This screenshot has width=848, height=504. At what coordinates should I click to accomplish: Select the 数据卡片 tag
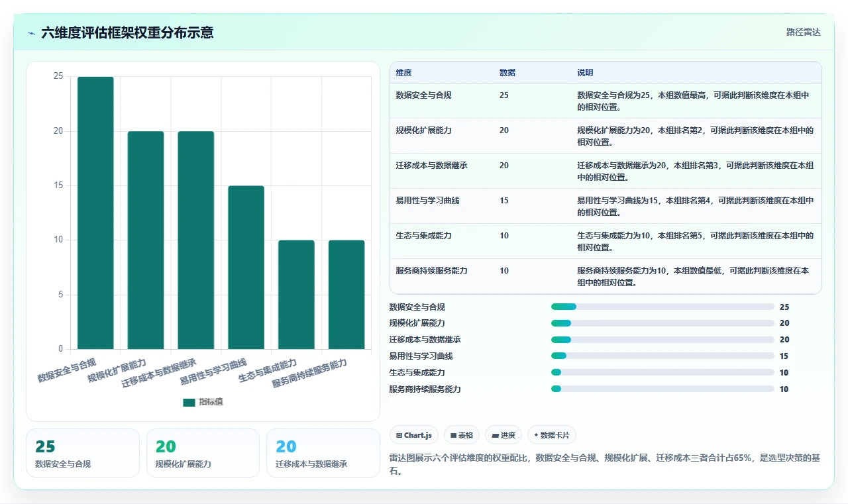(x=552, y=435)
